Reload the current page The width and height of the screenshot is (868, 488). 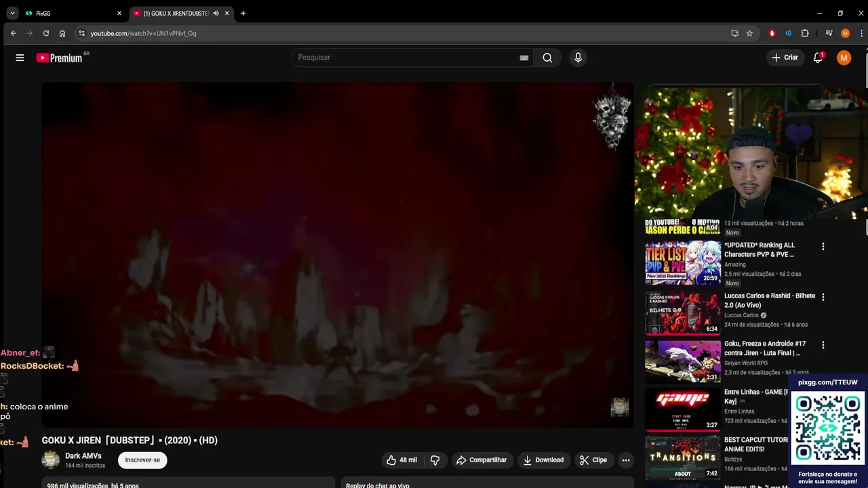(x=46, y=33)
